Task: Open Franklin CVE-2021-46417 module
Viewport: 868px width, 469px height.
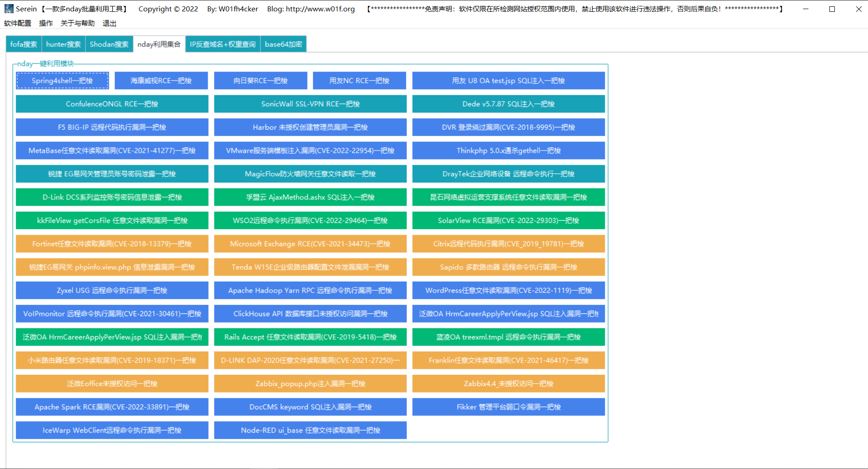Action: click(509, 360)
